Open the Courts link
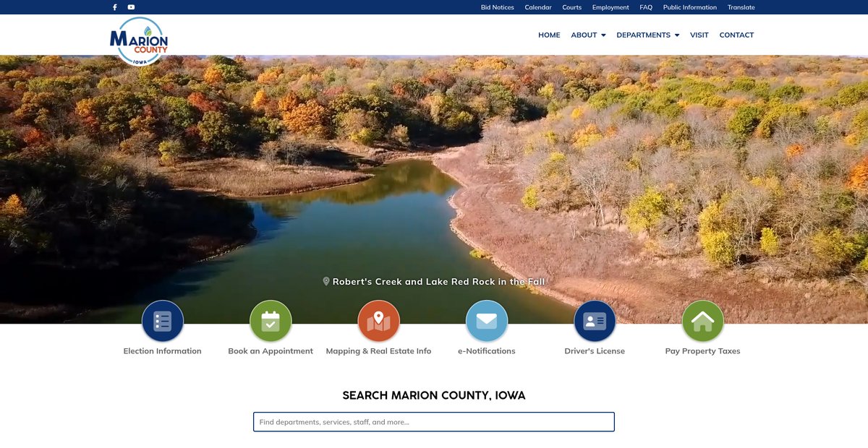 click(572, 7)
